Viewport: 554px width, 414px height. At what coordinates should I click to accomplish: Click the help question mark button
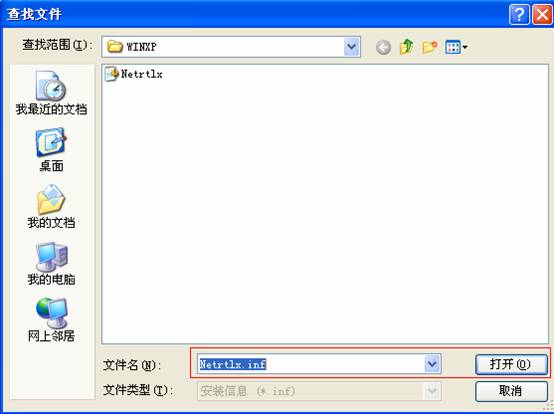coord(519,14)
